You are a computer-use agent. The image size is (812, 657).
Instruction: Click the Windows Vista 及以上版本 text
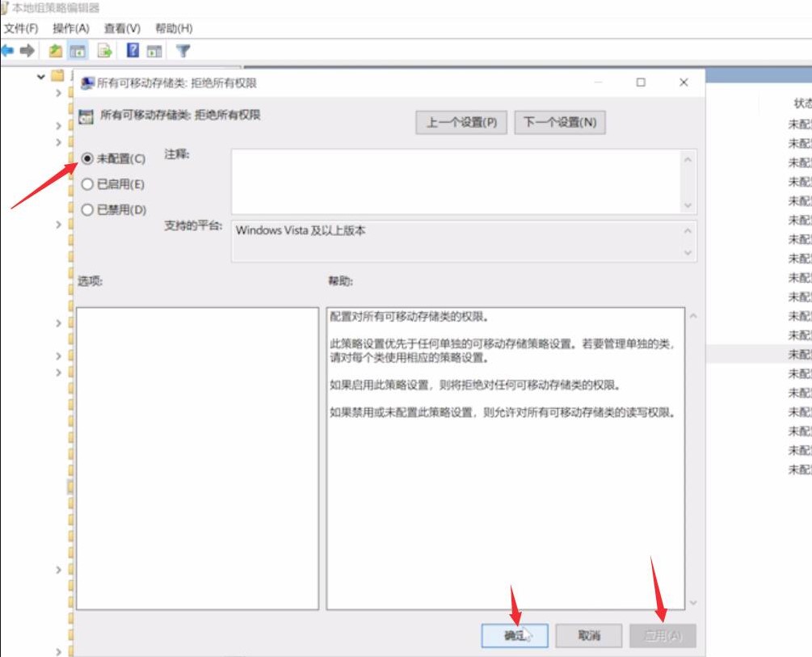[x=301, y=230]
